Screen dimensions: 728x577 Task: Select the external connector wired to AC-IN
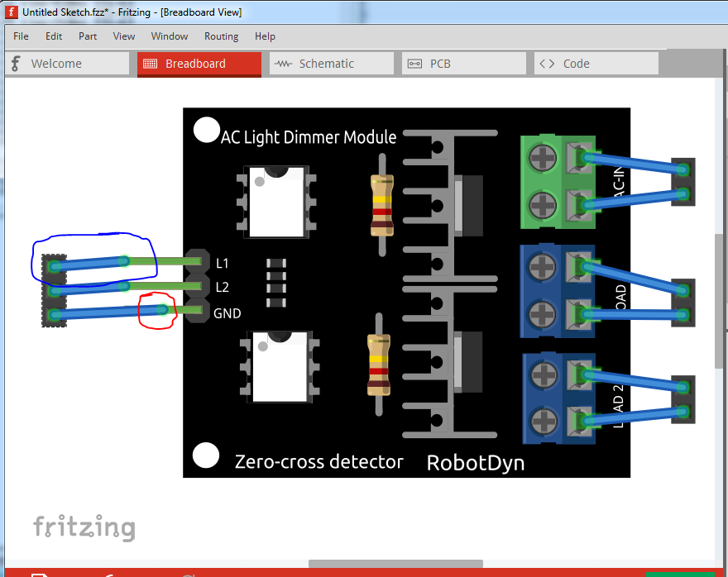tap(683, 182)
